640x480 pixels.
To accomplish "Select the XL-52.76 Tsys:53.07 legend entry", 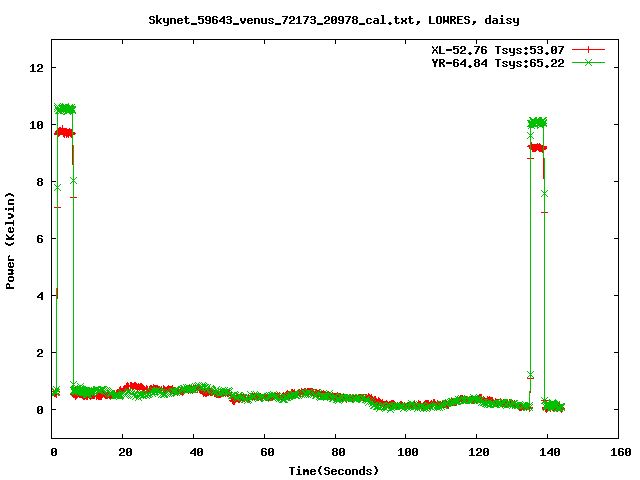I will (x=498, y=50).
